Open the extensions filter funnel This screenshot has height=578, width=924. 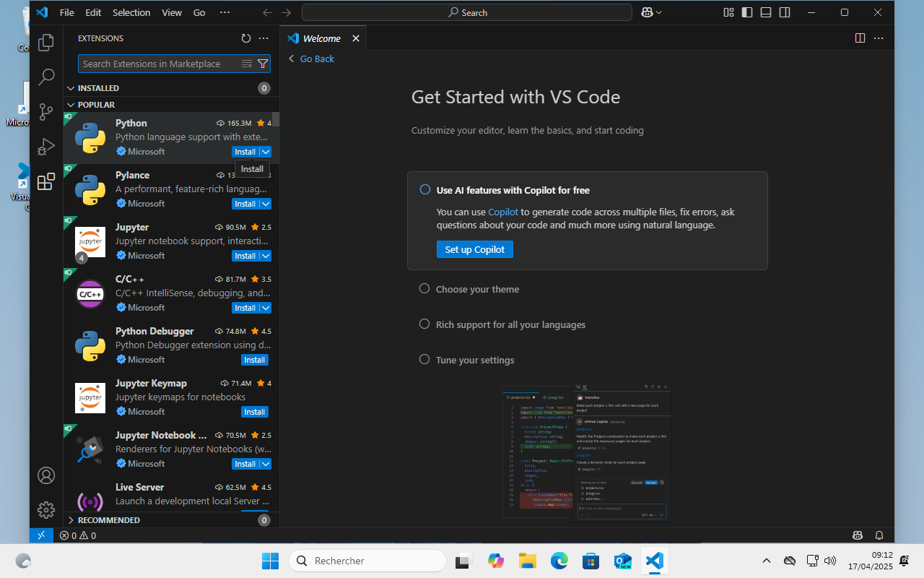(263, 64)
